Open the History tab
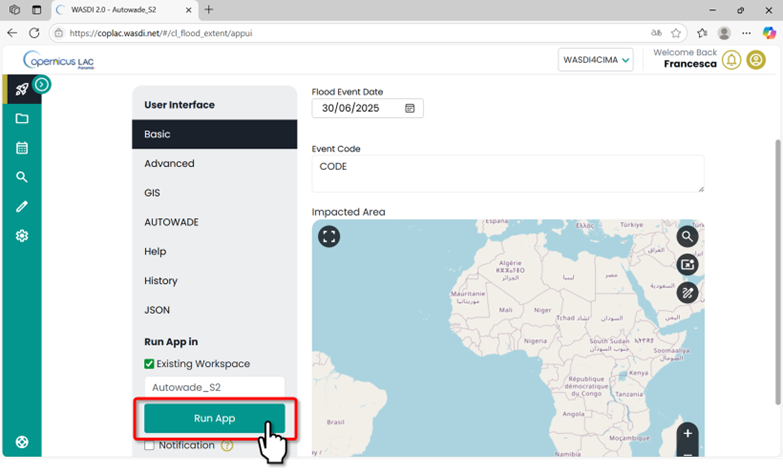 click(214, 281)
